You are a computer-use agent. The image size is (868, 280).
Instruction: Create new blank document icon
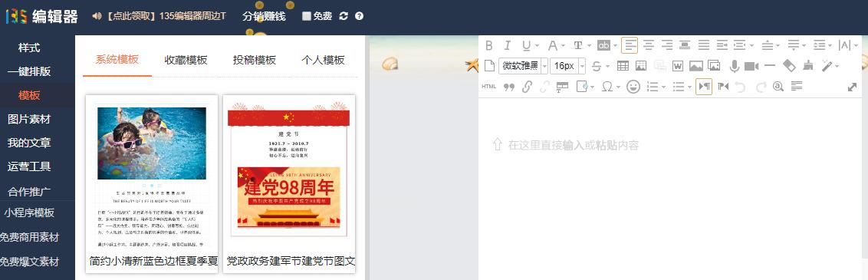(x=489, y=66)
